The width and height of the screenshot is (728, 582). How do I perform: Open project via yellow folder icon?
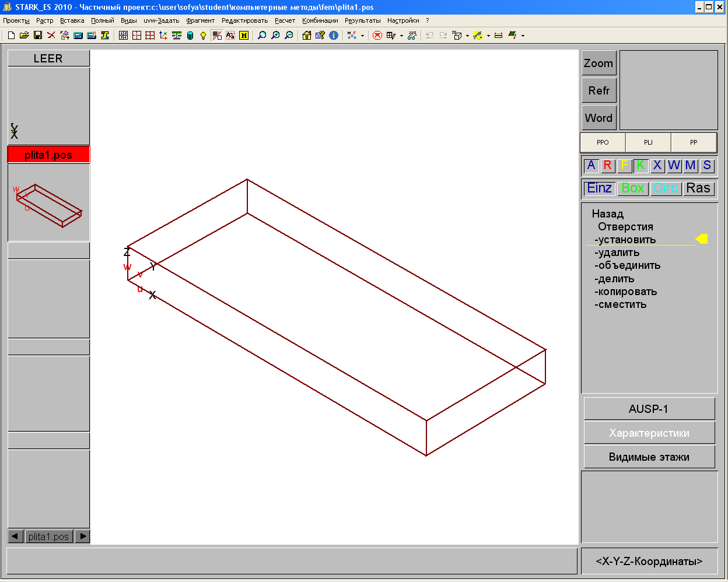[x=24, y=36]
